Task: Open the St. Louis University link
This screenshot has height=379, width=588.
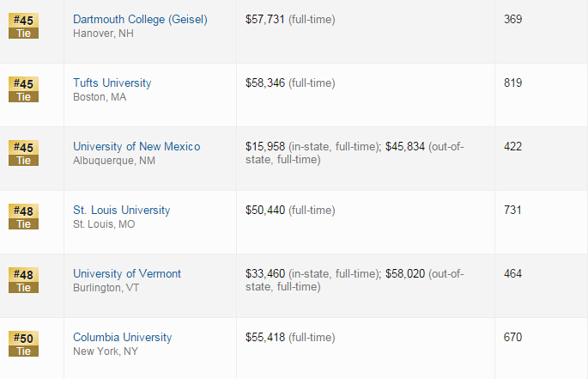Action: [122, 210]
